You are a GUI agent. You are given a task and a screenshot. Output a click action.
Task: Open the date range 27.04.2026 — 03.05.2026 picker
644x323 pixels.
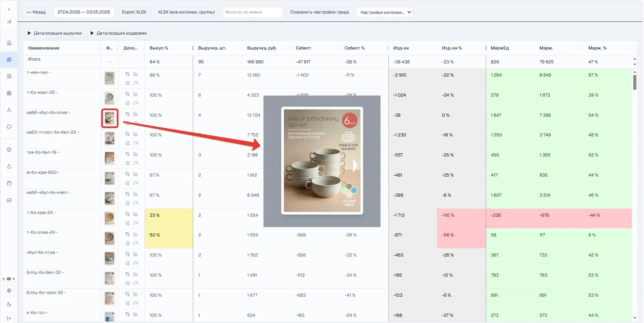(84, 12)
